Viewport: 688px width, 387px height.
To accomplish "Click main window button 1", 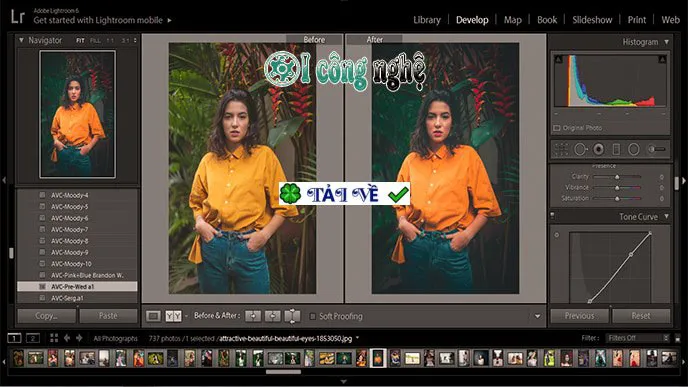I will click(14, 338).
